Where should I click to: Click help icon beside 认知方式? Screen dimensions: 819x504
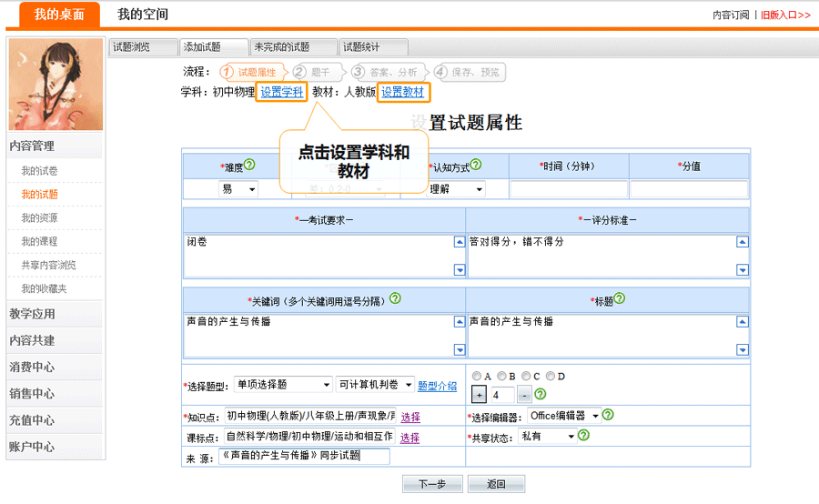(475, 166)
